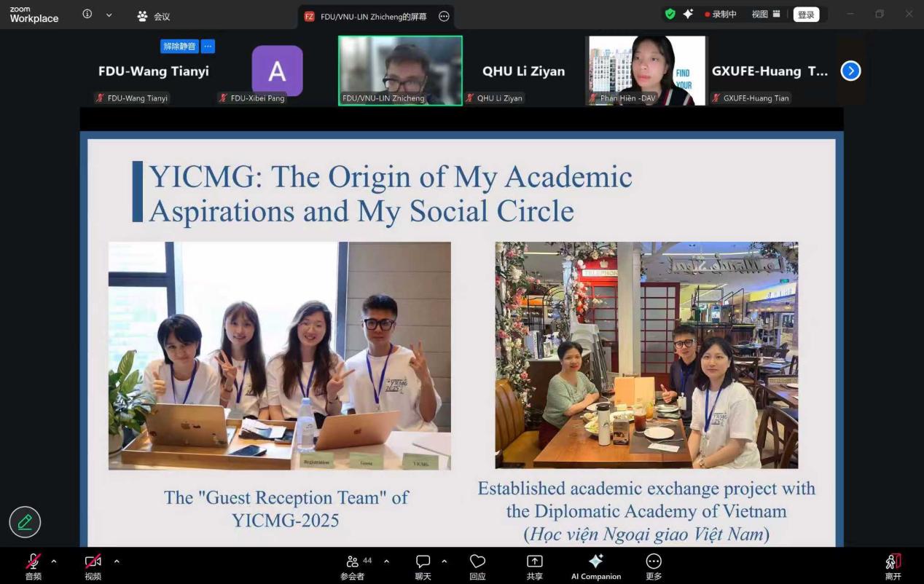Expand the chevron next to 参会者
924x584 pixels.
386,561
